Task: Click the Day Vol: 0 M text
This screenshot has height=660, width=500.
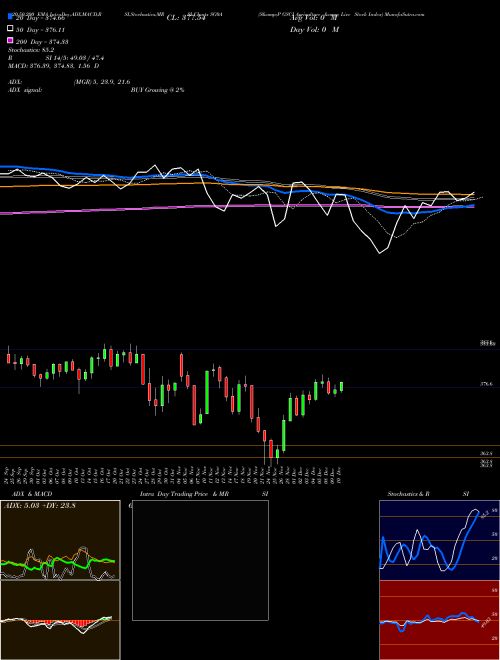Action: (314, 29)
